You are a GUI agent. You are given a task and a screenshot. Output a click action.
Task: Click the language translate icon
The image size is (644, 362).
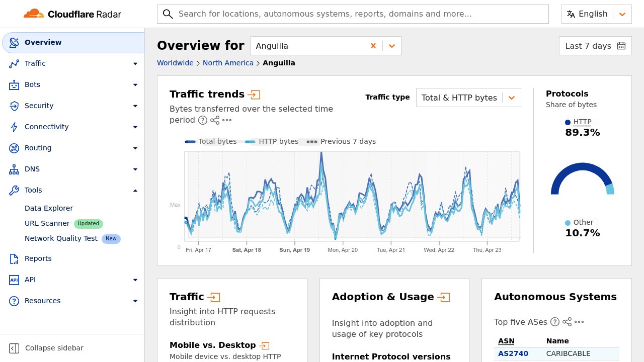pos(571,14)
